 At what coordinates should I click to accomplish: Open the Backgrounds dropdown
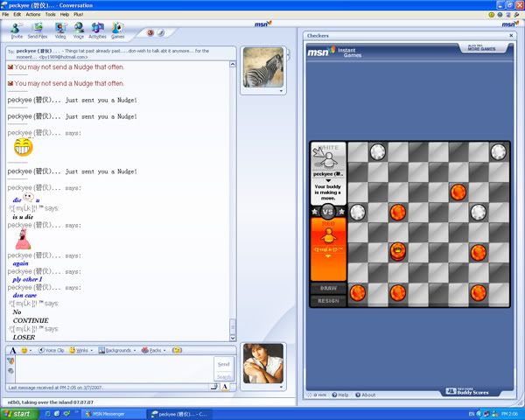coord(117,350)
